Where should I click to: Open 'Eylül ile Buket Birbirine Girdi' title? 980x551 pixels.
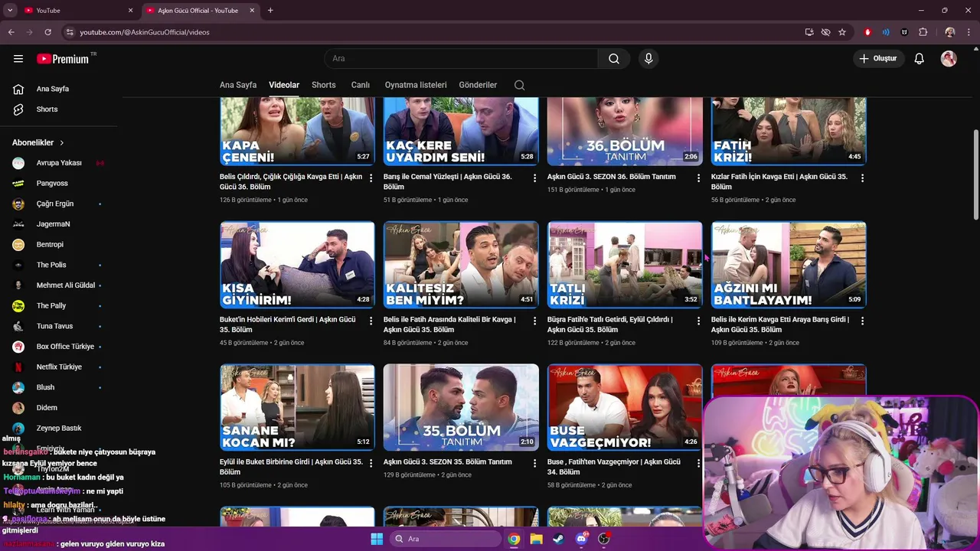coord(291,467)
